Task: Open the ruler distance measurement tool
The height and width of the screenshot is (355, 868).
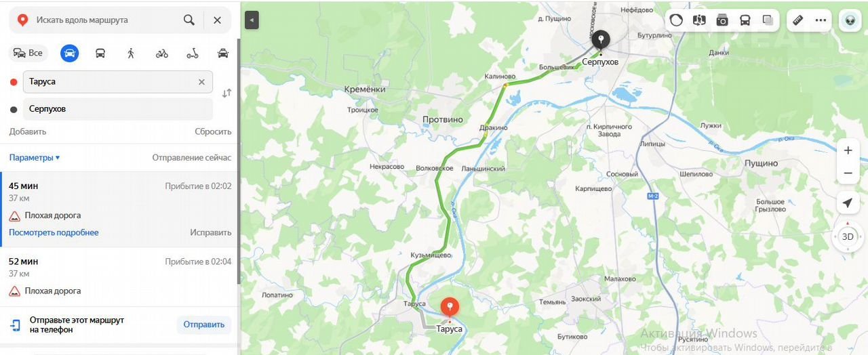Action: [x=797, y=20]
